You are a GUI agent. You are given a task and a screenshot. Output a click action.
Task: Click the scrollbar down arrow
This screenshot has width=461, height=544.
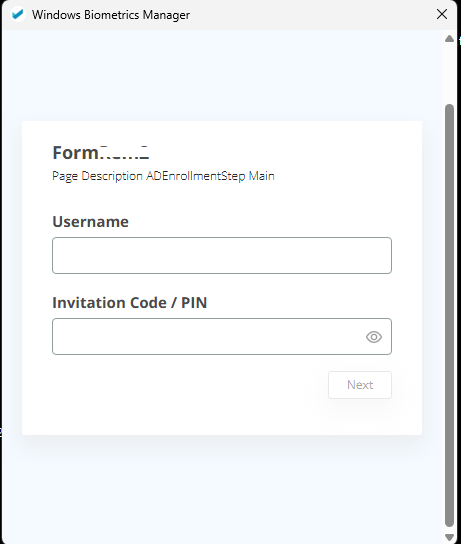[x=449, y=537]
